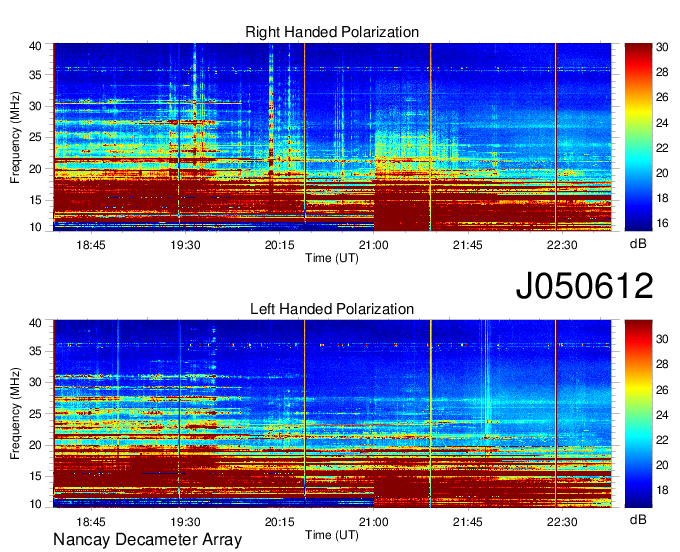Click the 18 value on bottom colorbar
The width and height of the screenshot is (680, 552).
pos(662,490)
